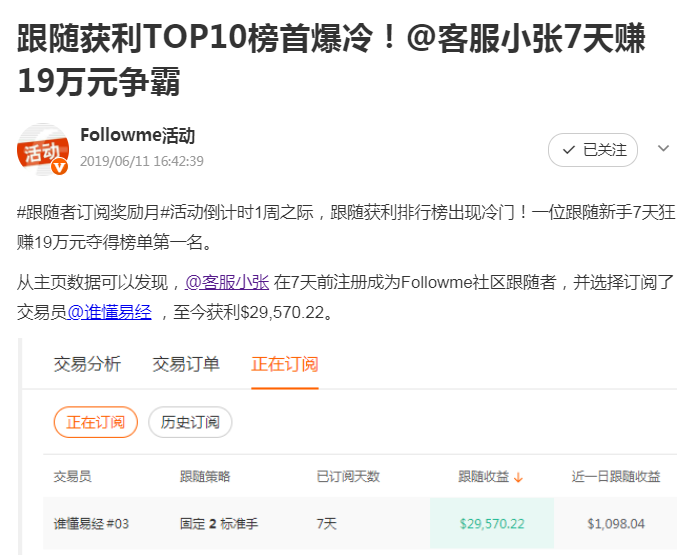Image resolution: width=694 pixels, height=555 pixels.
Task: Open the @谁懂易经 trader link
Action: point(109,312)
